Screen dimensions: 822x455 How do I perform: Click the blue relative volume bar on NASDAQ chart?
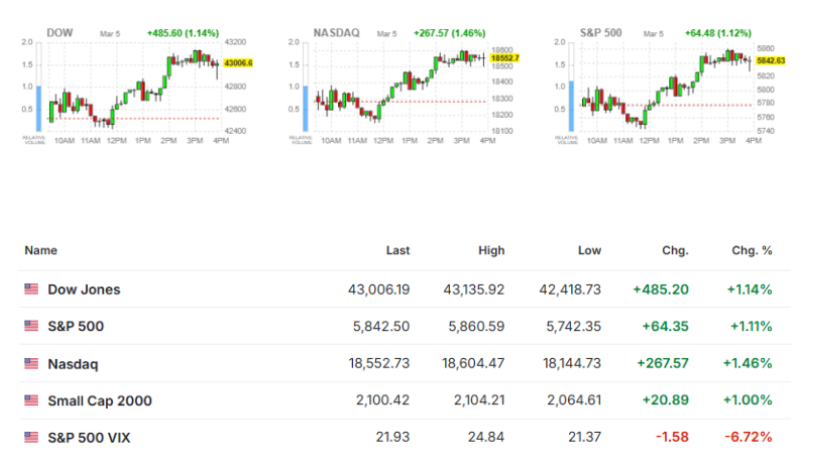[x=306, y=109]
